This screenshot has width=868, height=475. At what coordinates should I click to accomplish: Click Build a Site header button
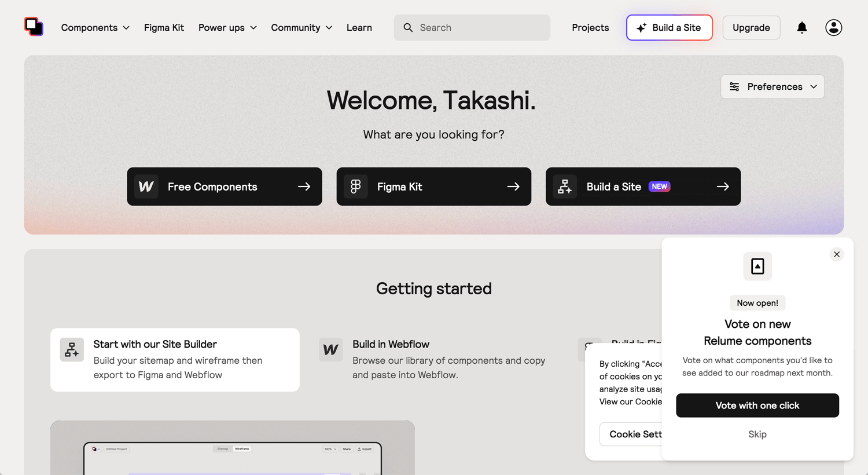[670, 28]
